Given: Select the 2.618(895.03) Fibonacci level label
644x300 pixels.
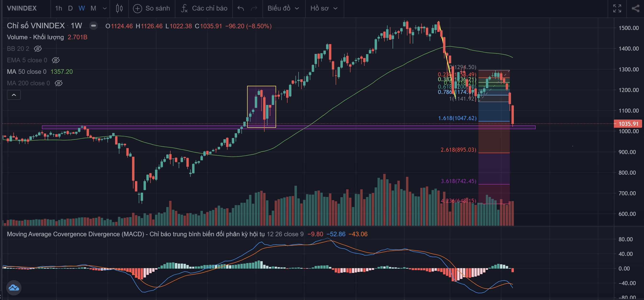Looking at the screenshot, I should pyautogui.click(x=458, y=150).
